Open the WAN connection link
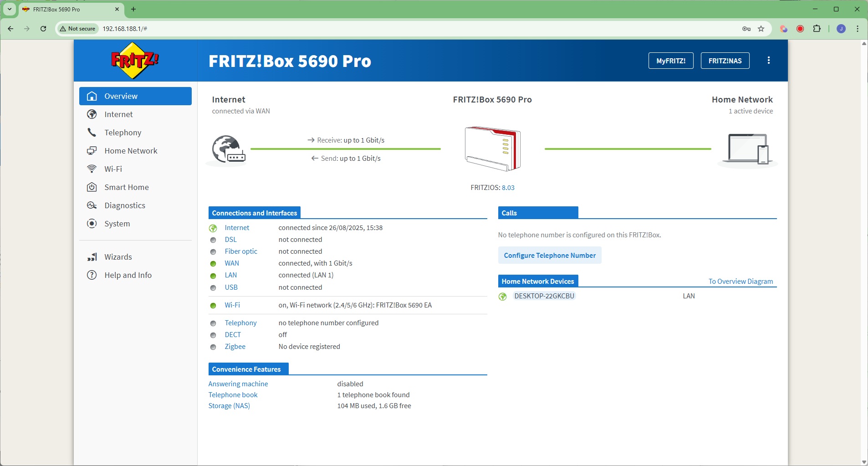868x466 pixels. (x=232, y=263)
